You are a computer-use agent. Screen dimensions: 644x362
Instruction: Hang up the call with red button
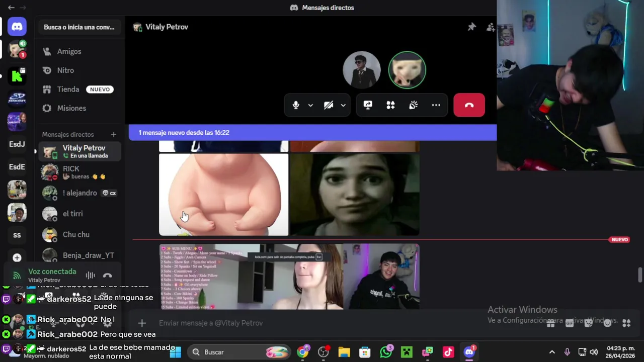[x=469, y=105]
